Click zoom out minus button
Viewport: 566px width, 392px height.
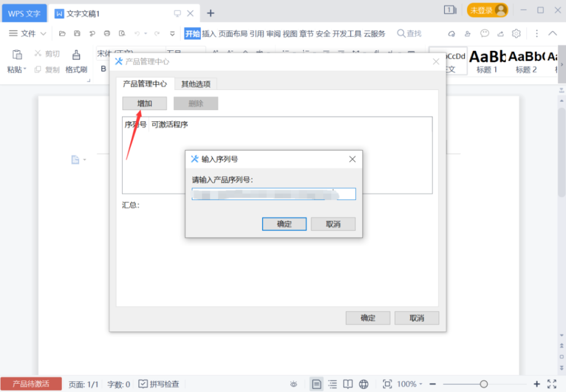pyautogui.click(x=433, y=384)
